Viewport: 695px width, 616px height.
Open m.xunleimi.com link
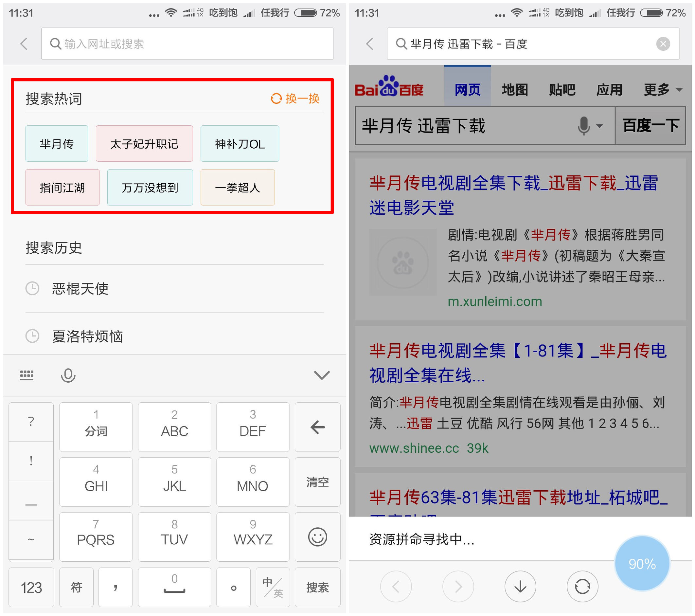[x=495, y=302]
